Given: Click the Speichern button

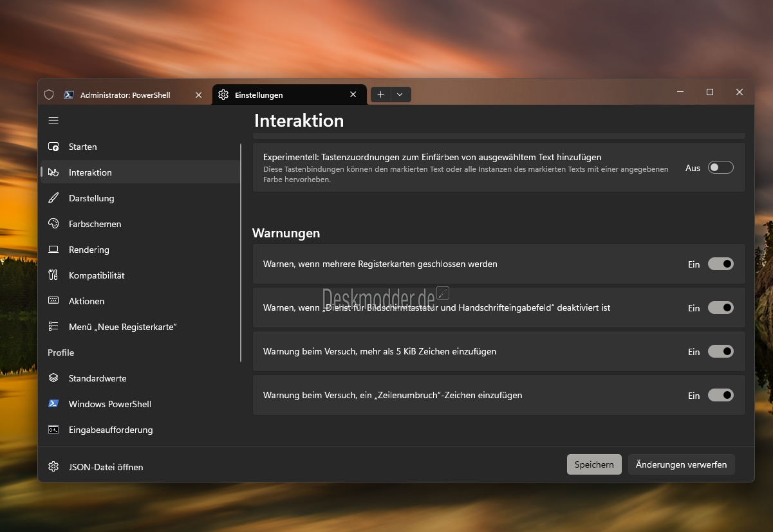Looking at the screenshot, I should (x=594, y=464).
